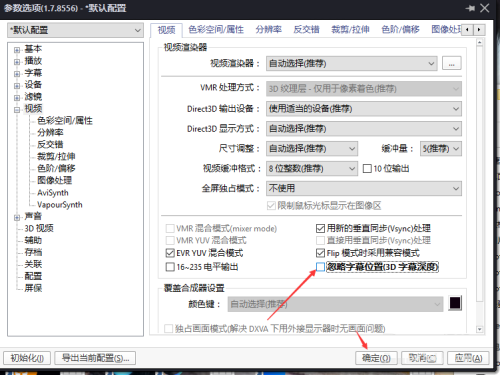
Task: Switch to the 色阶/偏移 tab
Action: coord(400,30)
